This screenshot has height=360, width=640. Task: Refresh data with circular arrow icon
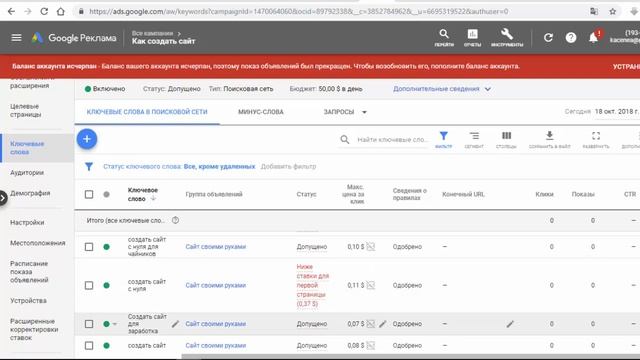[x=548, y=38]
